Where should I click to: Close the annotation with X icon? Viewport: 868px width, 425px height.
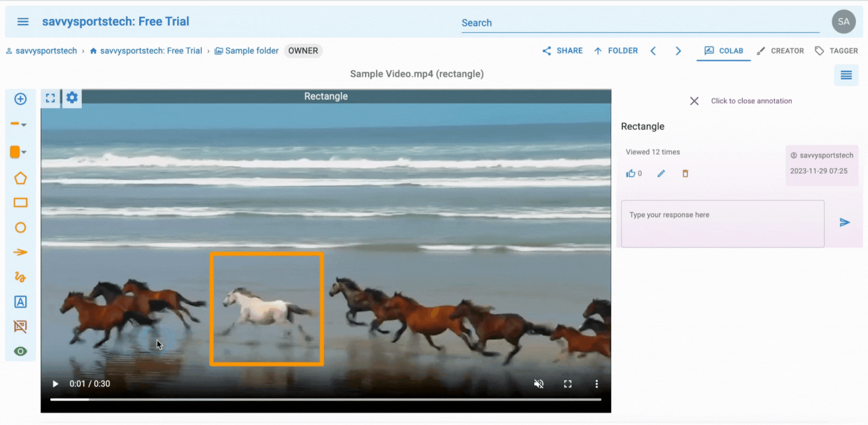pyautogui.click(x=694, y=101)
